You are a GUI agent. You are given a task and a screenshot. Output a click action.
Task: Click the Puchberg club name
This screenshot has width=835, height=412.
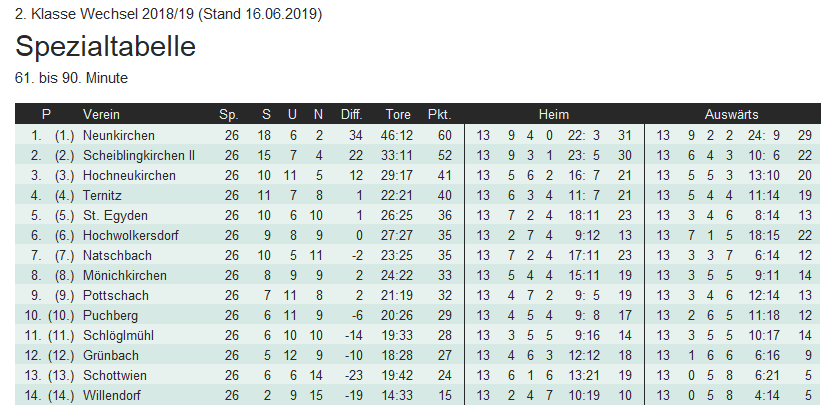(x=110, y=315)
